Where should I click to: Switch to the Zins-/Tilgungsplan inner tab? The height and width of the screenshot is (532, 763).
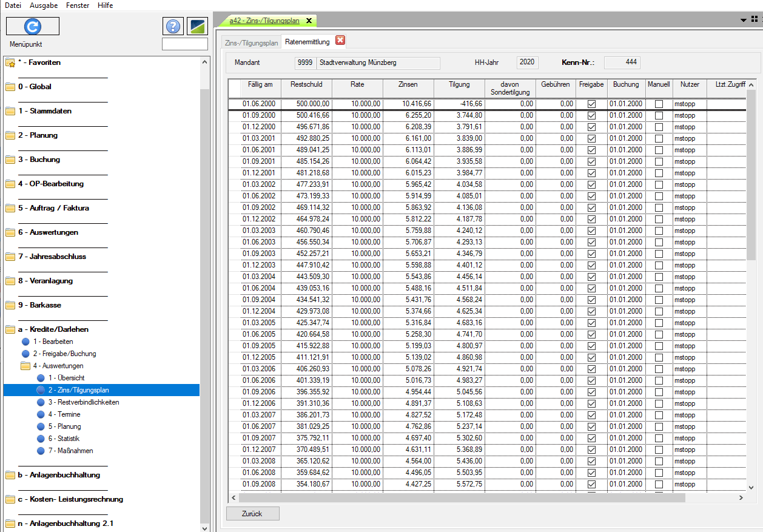251,42
